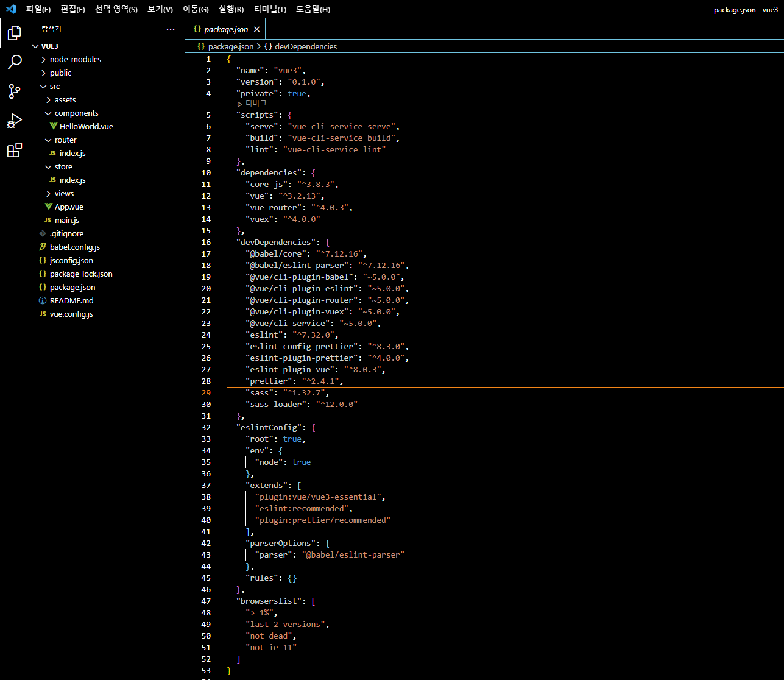Collapse the VUE3 root folder
The width and height of the screenshot is (784, 680).
click(35, 46)
